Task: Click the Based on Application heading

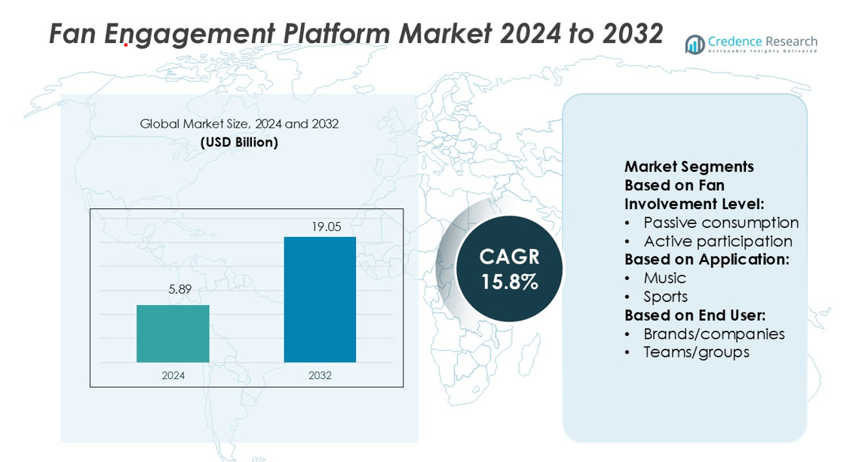Action: [707, 260]
